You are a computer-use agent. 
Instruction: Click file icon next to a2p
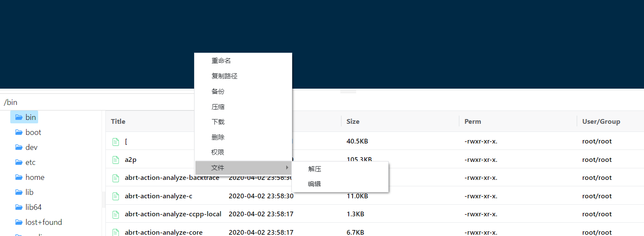[115, 160]
